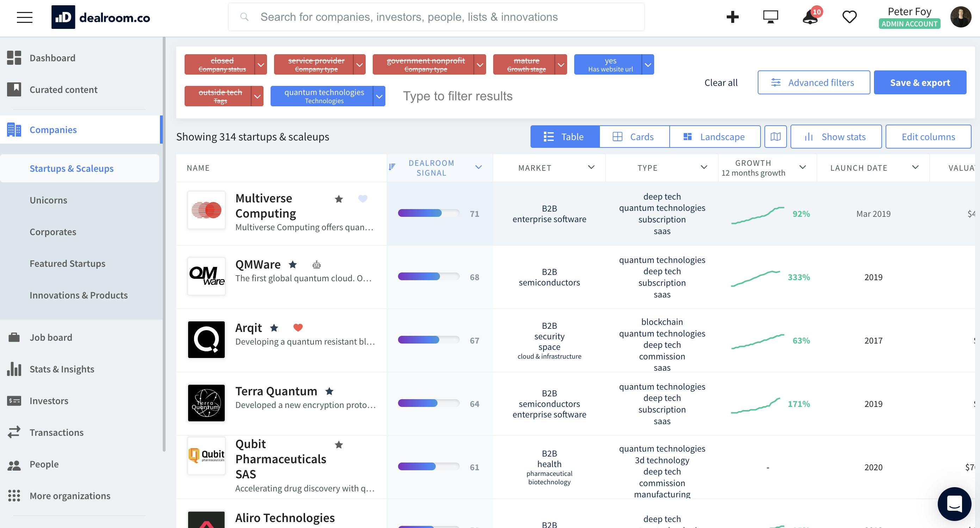
Task: Open Innovations & Products subsection
Action: coord(79,295)
